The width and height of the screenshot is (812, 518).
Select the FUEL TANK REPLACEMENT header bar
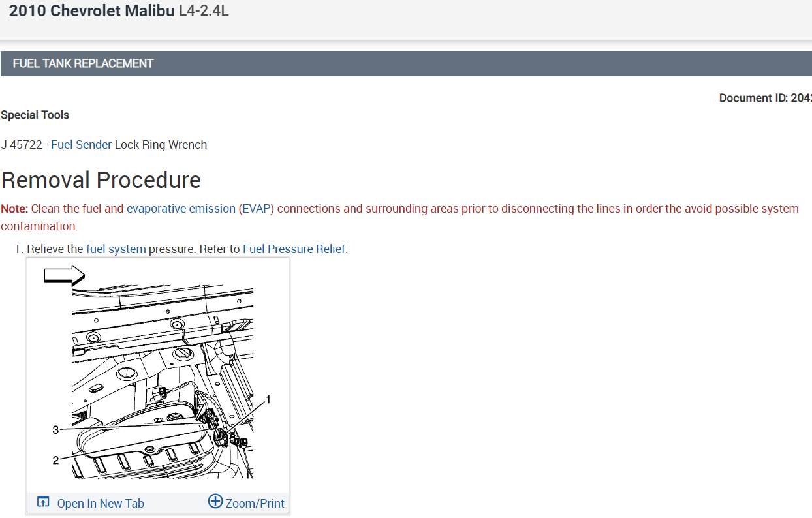(x=406, y=63)
